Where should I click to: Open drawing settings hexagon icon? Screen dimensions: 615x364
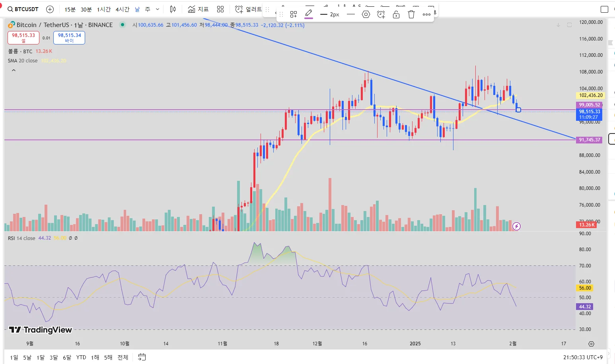click(366, 15)
